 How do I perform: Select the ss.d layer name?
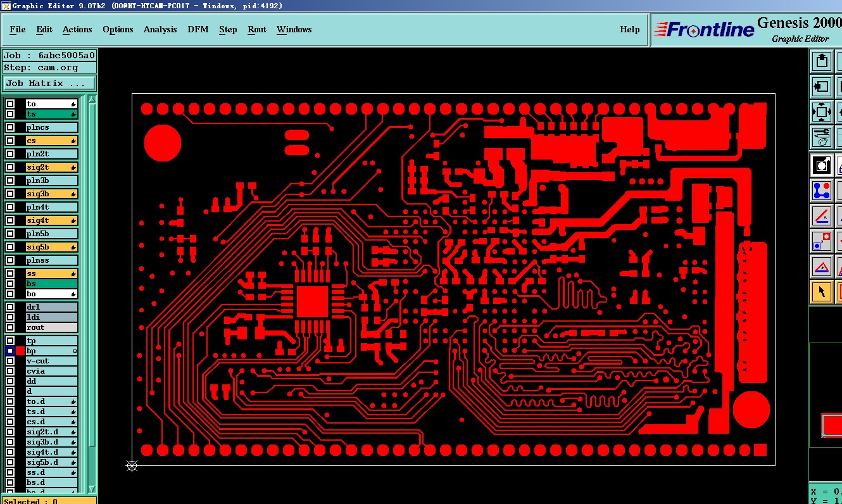[52, 472]
